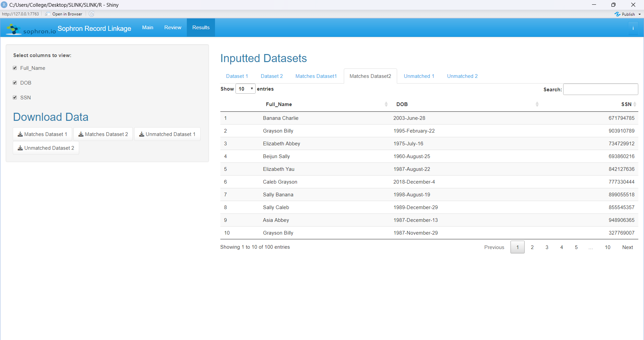Open the DOB column sort control
The width and height of the screenshot is (644, 340).
537,104
